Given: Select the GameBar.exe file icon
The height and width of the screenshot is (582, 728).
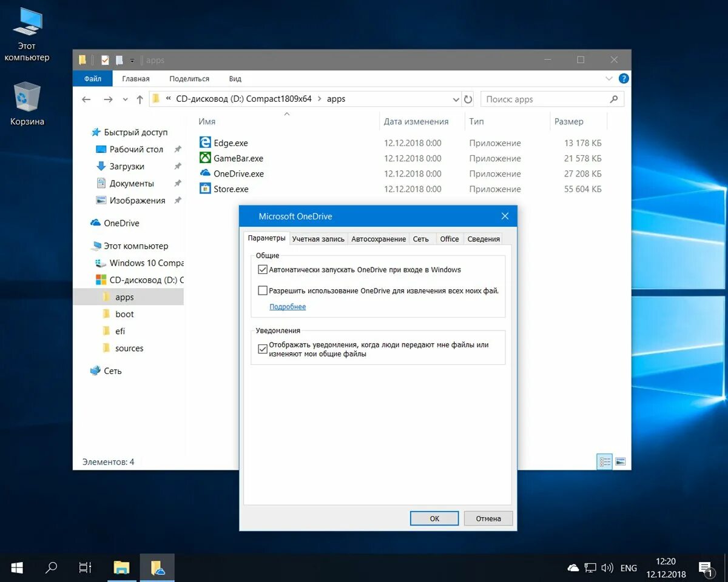Looking at the screenshot, I should [x=205, y=158].
